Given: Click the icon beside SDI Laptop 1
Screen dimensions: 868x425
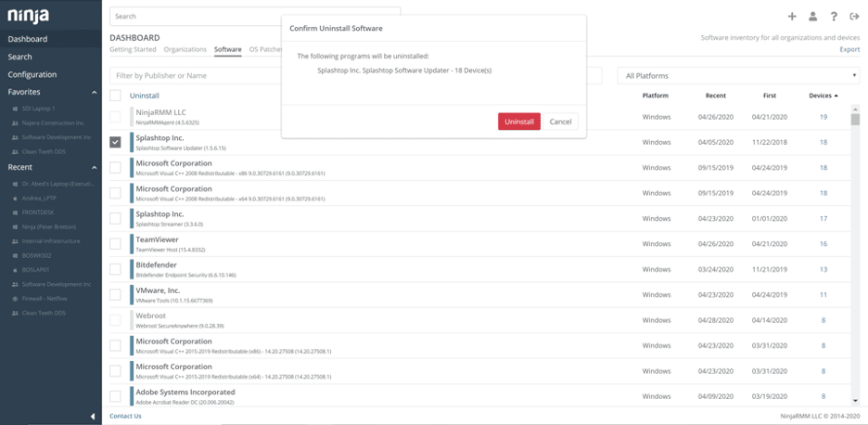Looking at the screenshot, I should [x=16, y=109].
